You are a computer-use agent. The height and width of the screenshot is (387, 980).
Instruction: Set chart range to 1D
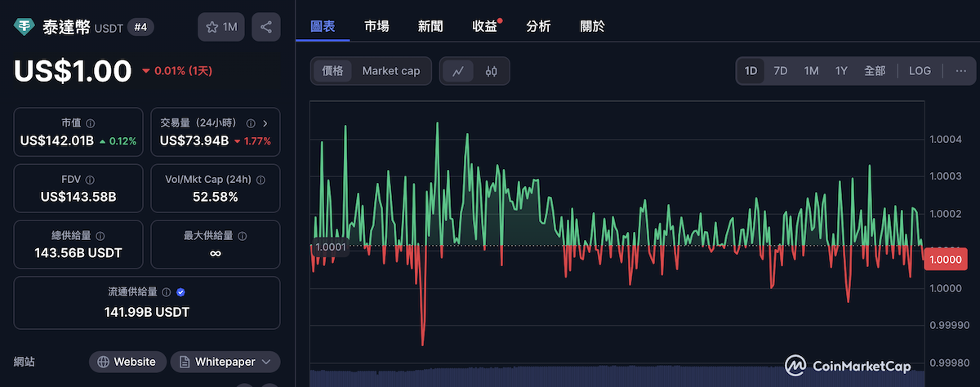751,71
